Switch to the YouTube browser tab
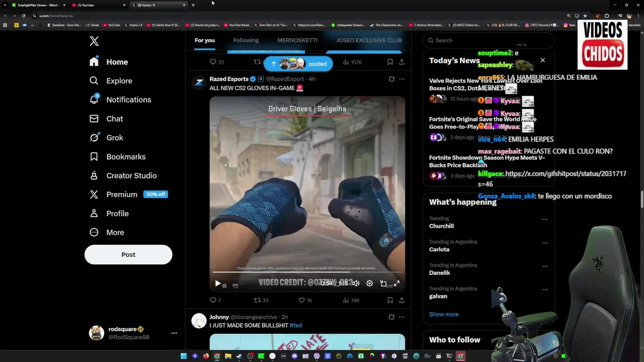 tap(98, 5)
